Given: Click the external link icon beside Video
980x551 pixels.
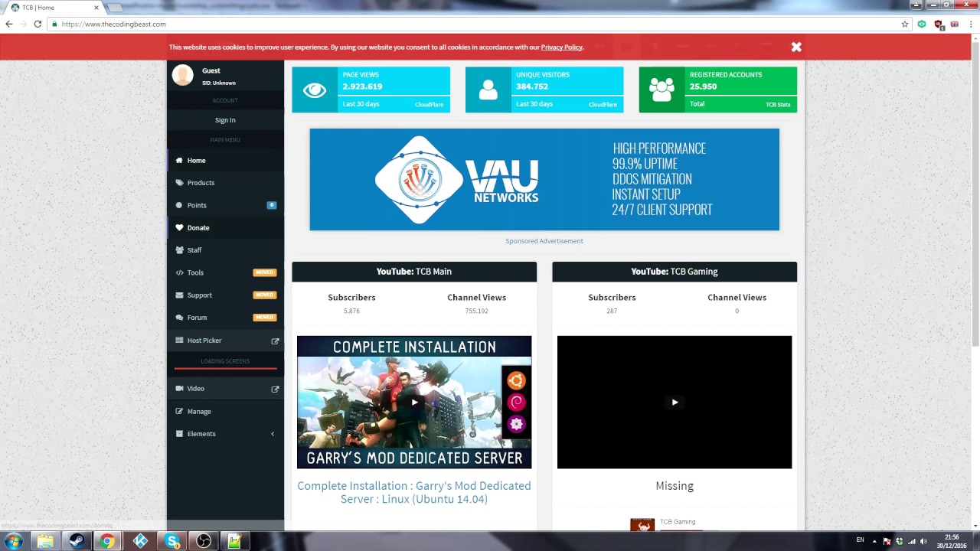Looking at the screenshot, I should [x=275, y=389].
